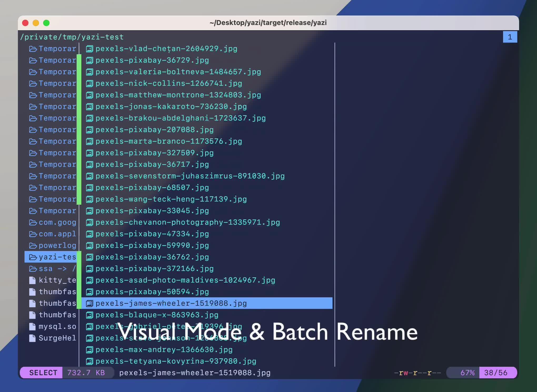
Task: Click green selection marker beside pexels-pixabay-207088.jpg
Action: 79,130
